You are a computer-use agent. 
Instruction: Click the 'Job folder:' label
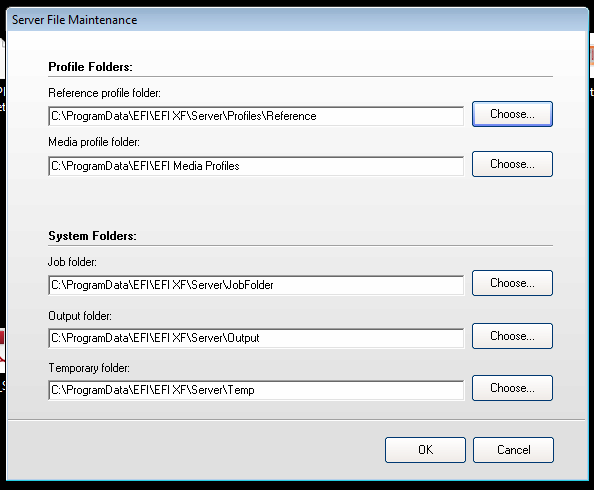[72, 262]
